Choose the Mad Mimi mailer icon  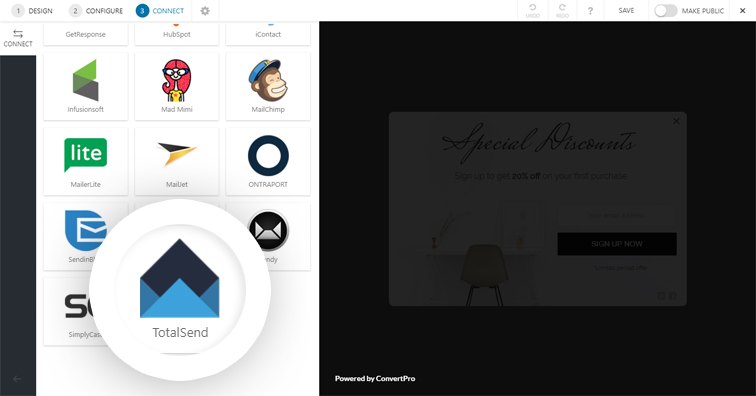pos(176,81)
